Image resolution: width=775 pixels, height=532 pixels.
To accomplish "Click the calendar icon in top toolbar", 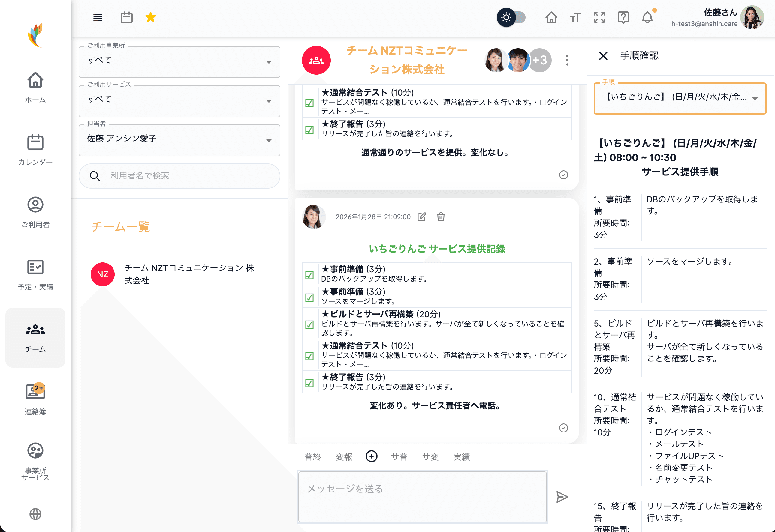I will pos(126,17).
